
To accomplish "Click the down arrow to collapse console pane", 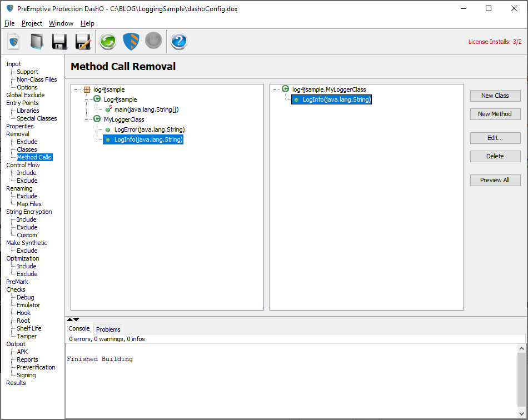I will 77,319.
